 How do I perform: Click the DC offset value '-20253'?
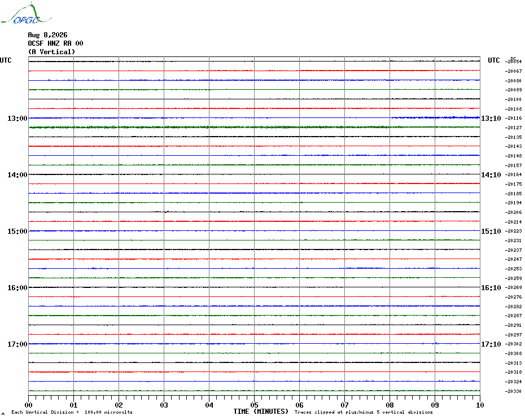[x=513, y=269]
